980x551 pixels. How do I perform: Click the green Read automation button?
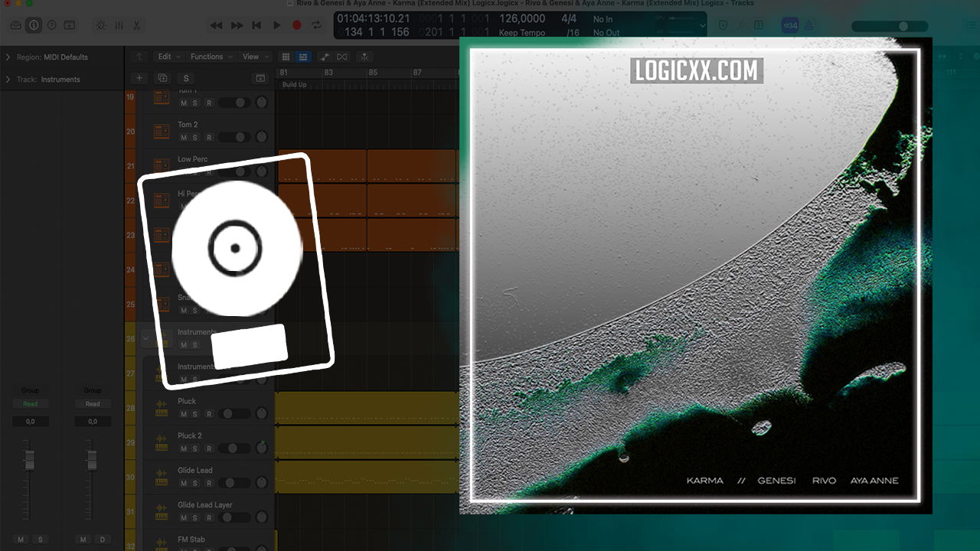point(30,404)
